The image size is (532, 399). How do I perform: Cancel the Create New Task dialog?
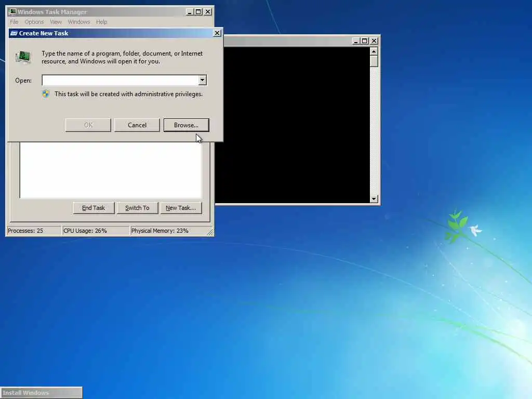pyautogui.click(x=137, y=125)
